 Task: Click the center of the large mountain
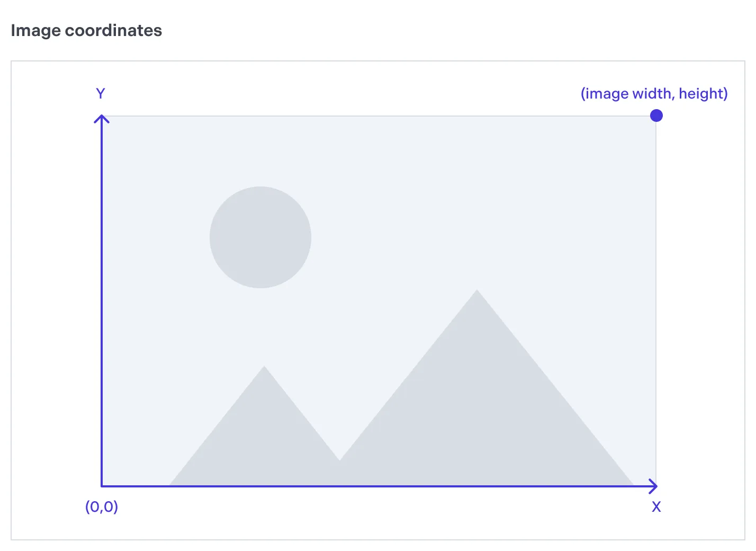click(482, 413)
